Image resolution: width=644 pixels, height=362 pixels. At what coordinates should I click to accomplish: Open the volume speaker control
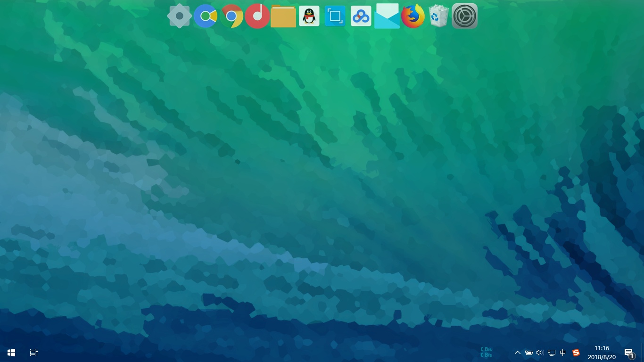click(x=540, y=353)
